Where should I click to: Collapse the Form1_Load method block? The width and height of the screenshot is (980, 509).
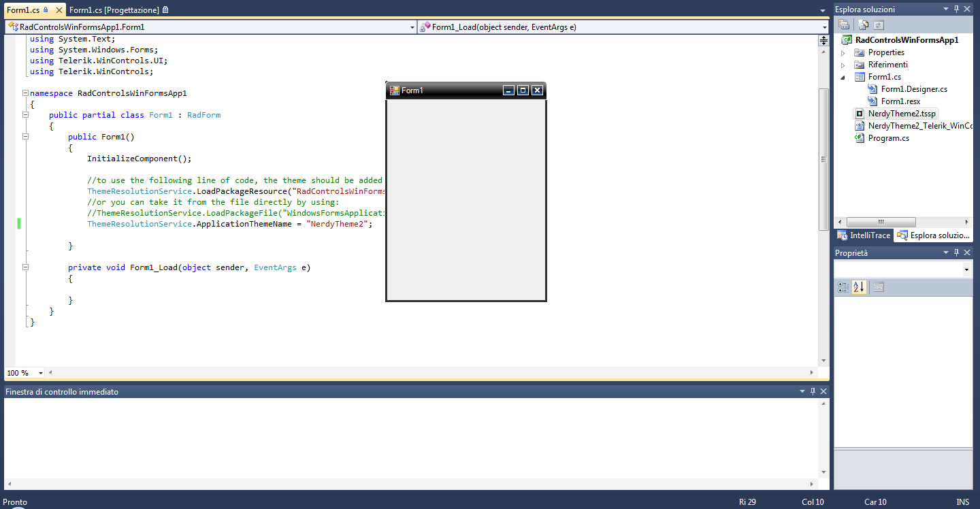pos(25,267)
